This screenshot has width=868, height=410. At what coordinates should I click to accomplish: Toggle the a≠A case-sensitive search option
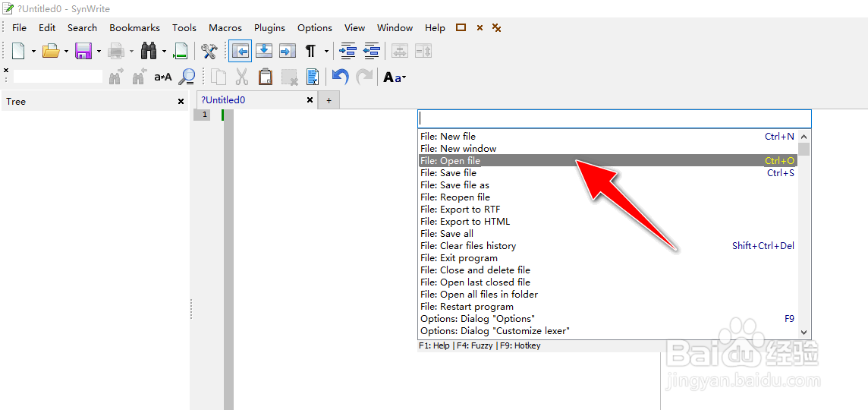[x=162, y=77]
